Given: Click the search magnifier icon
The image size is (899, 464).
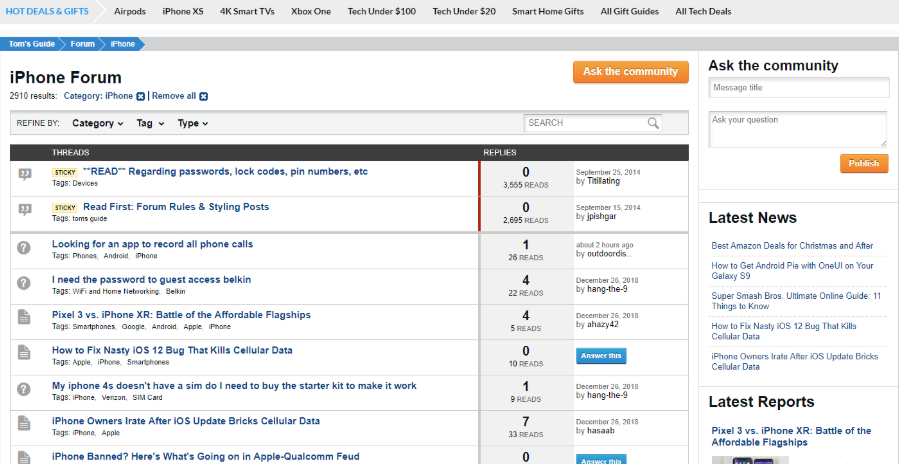Looking at the screenshot, I should (x=653, y=123).
